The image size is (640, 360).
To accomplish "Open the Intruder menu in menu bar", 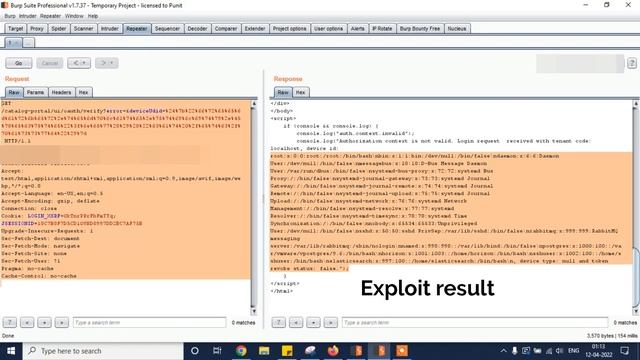I will coord(27,16).
